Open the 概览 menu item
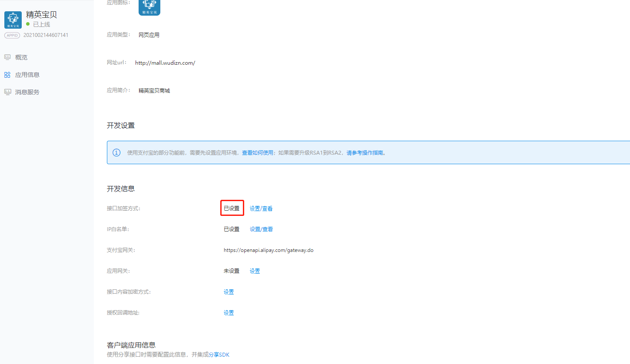This screenshot has height=364, width=630. coord(21,57)
